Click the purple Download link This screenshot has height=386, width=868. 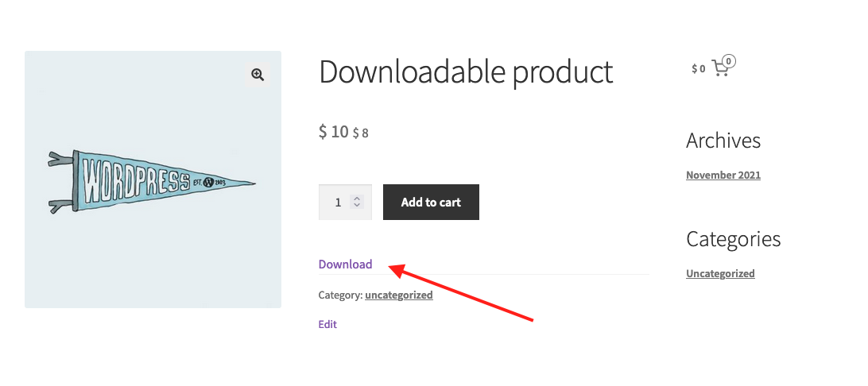[346, 264]
